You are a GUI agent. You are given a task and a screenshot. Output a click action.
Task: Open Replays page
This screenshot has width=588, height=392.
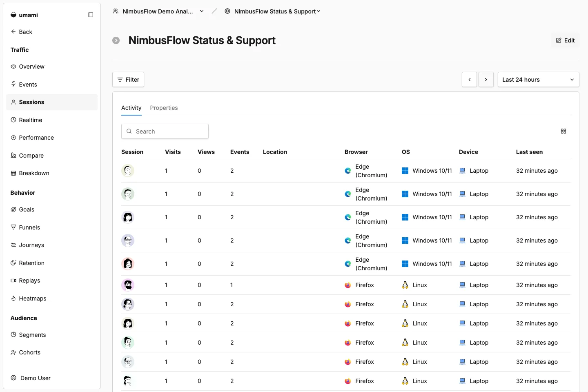52,281
